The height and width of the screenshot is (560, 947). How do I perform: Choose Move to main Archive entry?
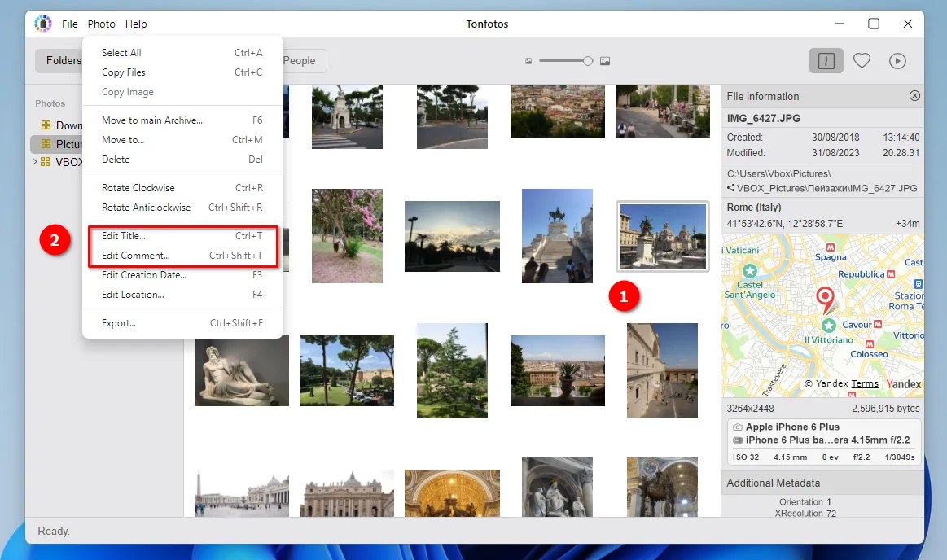point(182,120)
